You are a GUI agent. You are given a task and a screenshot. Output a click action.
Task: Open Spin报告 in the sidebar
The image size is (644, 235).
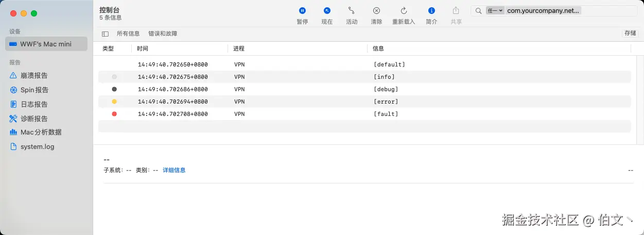click(34, 90)
